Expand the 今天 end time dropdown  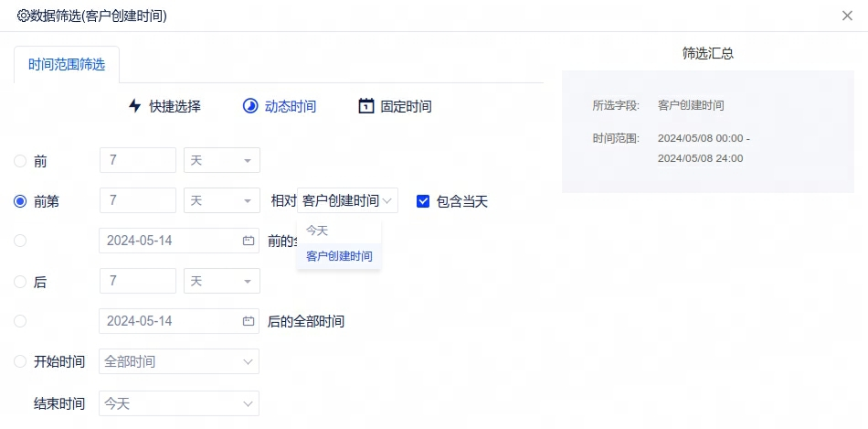(x=178, y=403)
